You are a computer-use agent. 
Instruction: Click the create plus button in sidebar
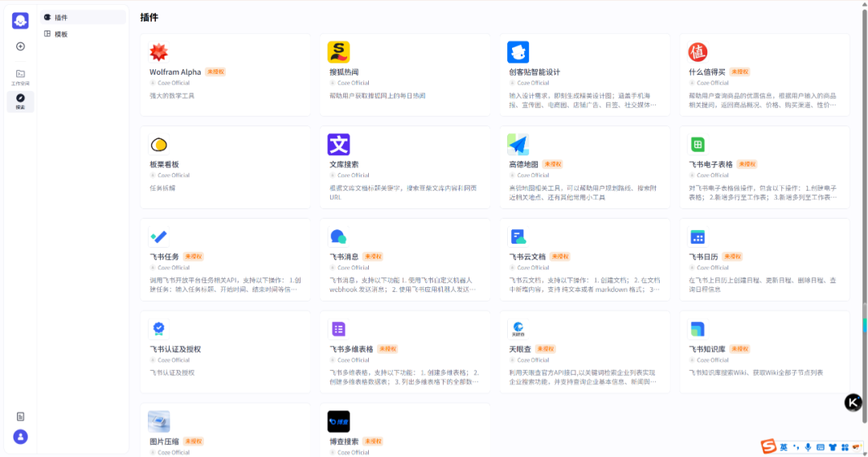pos(20,47)
